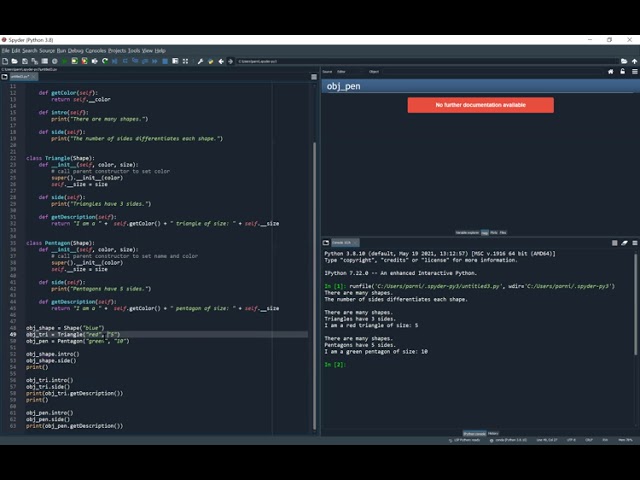
Task: Open the Projects menu
Action: (x=117, y=51)
